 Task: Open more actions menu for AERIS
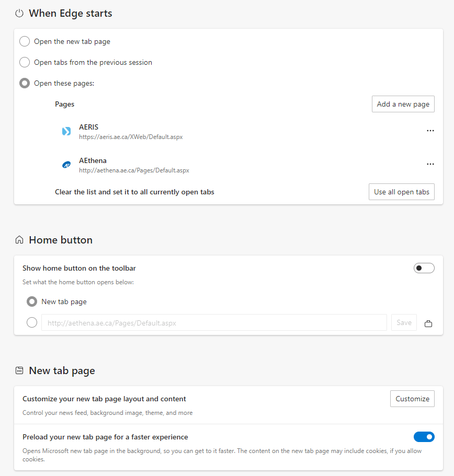coord(430,131)
